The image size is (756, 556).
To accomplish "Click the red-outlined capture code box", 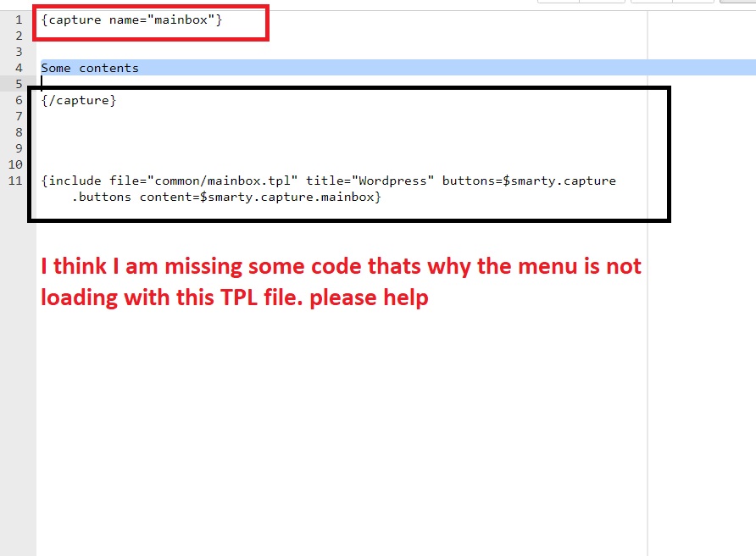I will [x=150, y=23].
